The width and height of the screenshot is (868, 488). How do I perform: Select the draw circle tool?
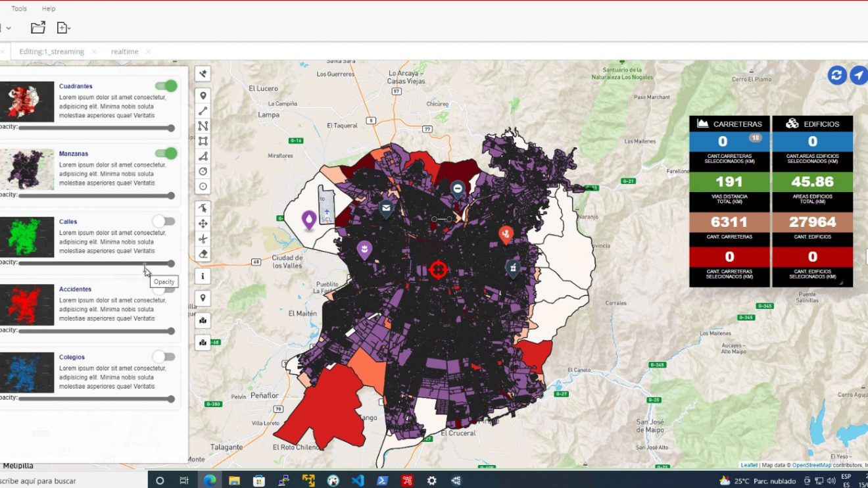tap(203, 172)
